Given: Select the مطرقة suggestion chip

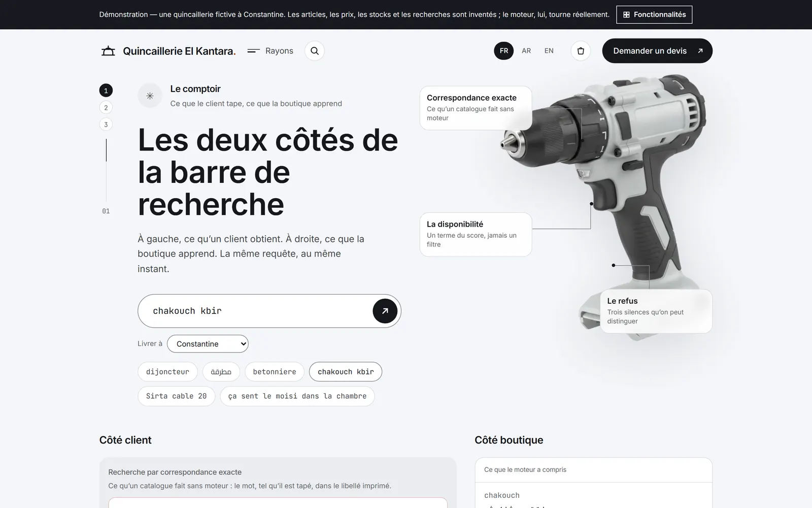Looking at the screenshot, I should click(x=221, y=372).
